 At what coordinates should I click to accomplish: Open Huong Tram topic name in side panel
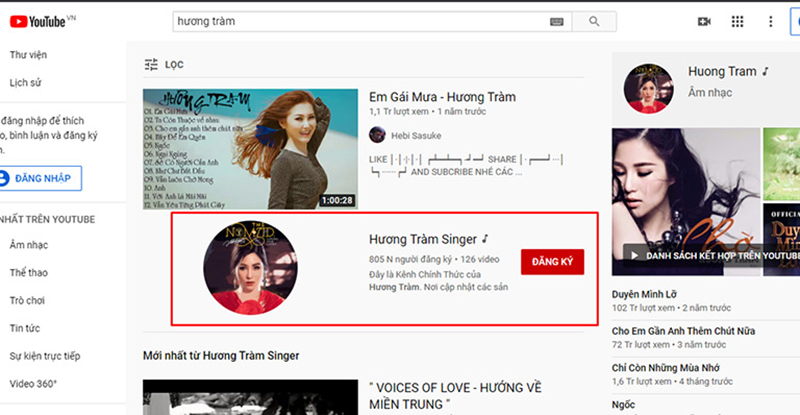pyautogui.click(x=722, y=71)
